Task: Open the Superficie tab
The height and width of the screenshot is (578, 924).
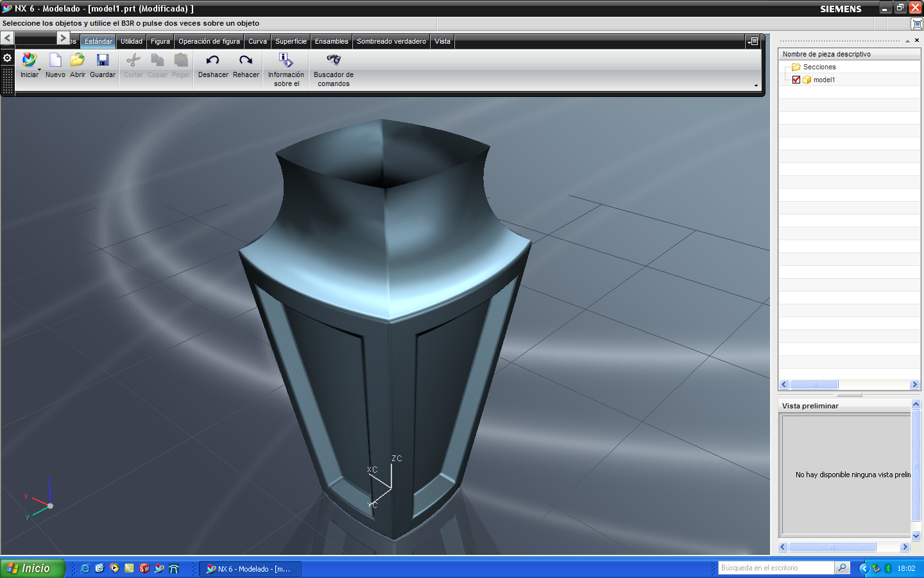Action: (x=291, y=41)
